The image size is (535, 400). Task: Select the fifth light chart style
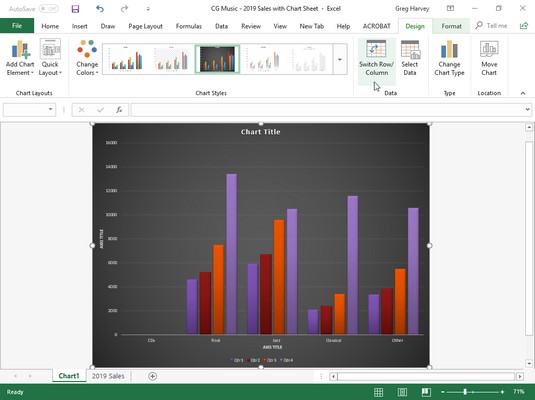(309, 59)
